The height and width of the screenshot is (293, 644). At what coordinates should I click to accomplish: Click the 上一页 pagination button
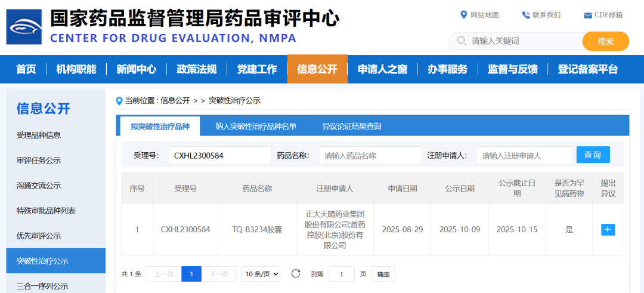pyautogui.click(x=164, y=274)
